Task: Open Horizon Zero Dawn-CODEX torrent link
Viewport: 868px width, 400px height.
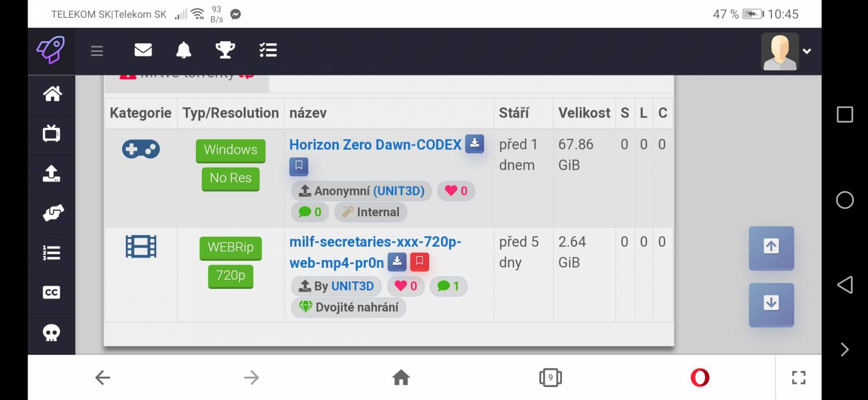Action: coord(375,145)
